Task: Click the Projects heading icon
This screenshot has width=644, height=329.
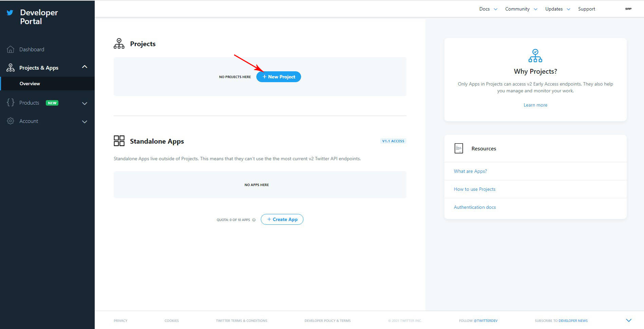Action: tap(119, 43)
